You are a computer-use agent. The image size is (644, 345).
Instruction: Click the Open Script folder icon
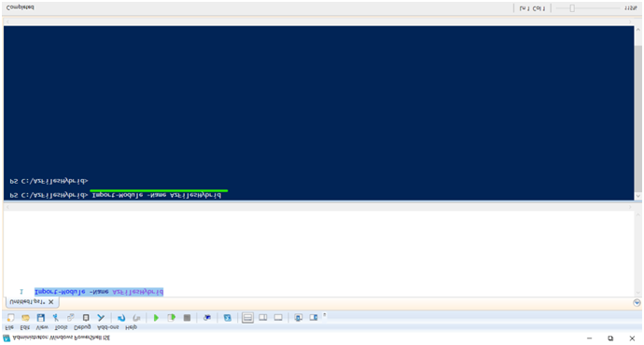(25, 318)
